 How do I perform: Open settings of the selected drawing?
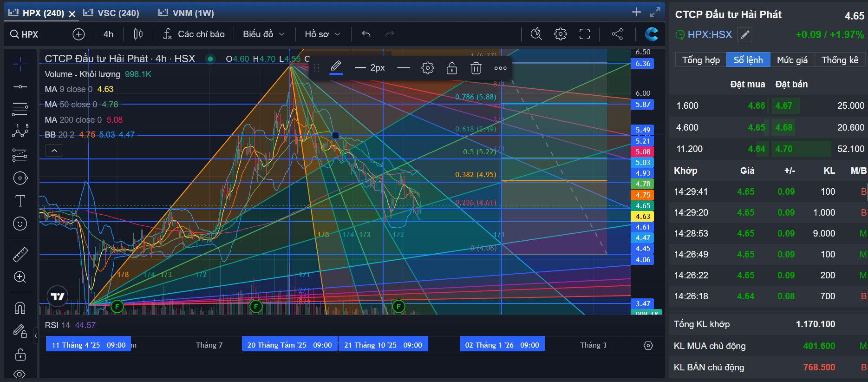point(428,68)
